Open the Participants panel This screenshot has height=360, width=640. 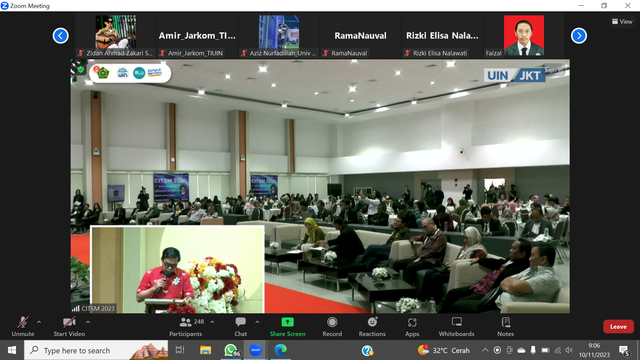pyautogui.click(x=186, y=327)
